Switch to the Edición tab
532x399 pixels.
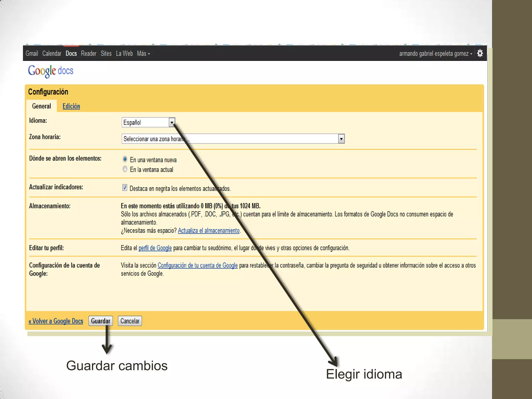point(71,106)
